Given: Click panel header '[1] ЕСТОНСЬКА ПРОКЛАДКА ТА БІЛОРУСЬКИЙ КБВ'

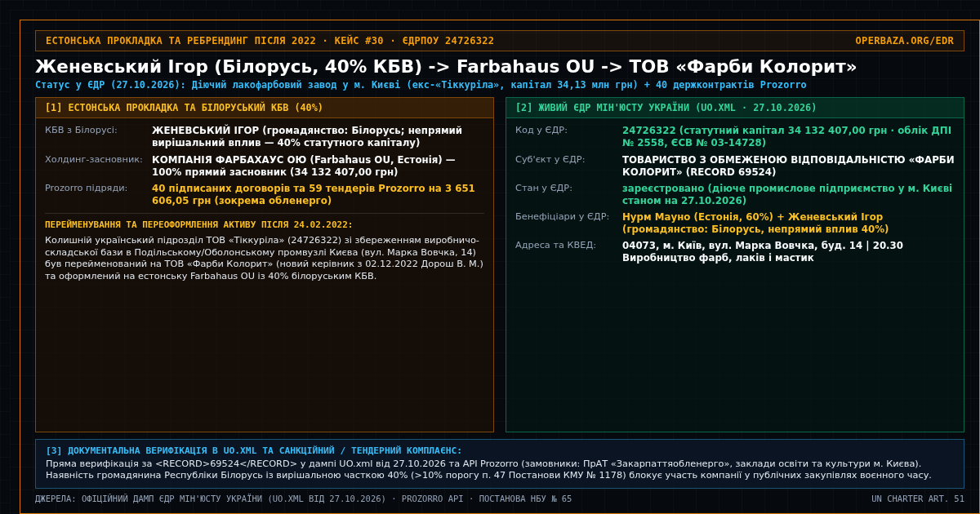Looking at the screenshot, I should coord(265,108).
